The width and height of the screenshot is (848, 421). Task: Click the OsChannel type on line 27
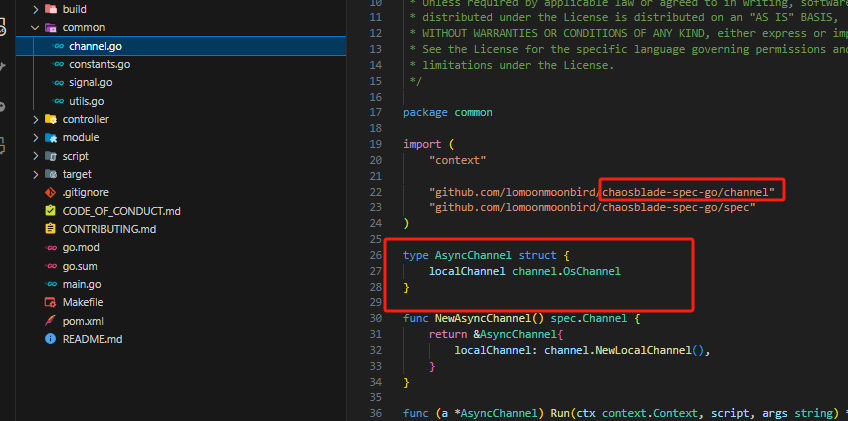pyautogui.click(x=592, y=271)
